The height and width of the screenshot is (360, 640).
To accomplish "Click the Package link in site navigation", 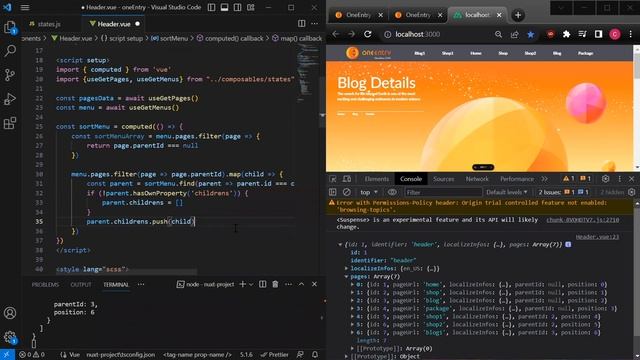I will click(x=585, y=53).
